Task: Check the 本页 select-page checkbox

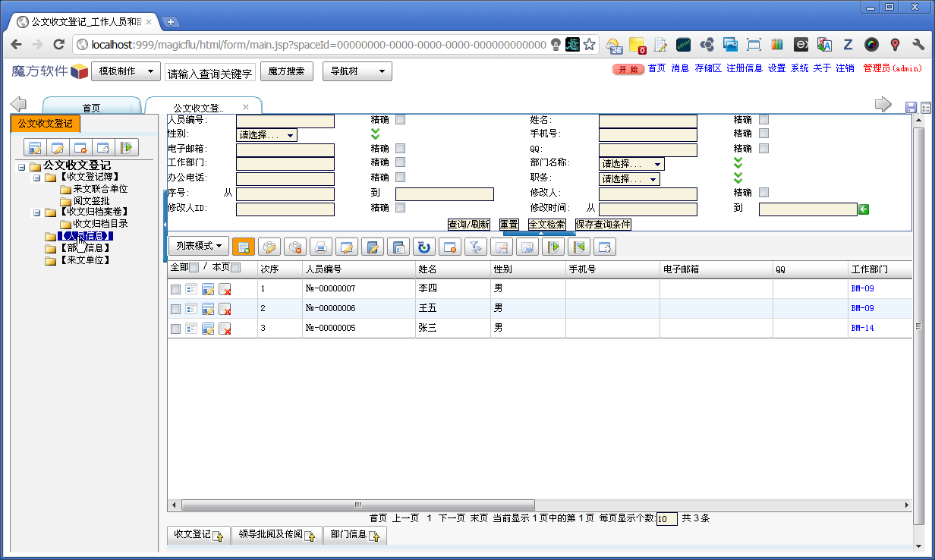Action: coord(236,267)
